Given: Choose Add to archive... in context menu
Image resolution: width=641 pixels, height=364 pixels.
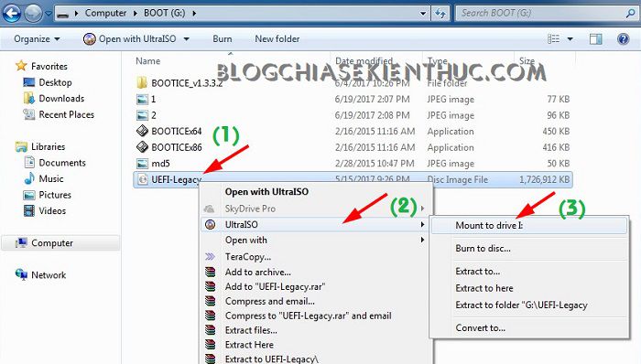Looking at the screenshot, I should click(x=258, y=273).
